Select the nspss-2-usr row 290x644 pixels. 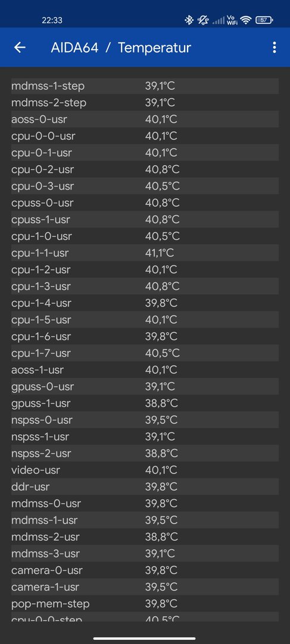(145, 453)
